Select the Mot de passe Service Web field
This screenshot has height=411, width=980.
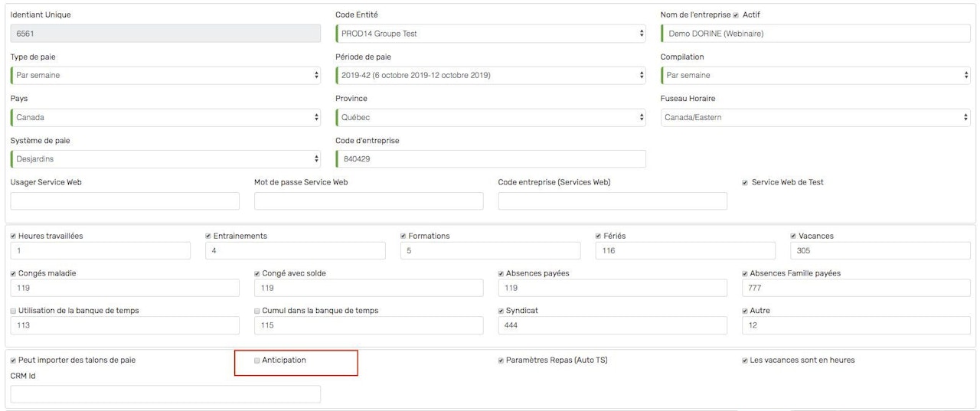[368, 201]
